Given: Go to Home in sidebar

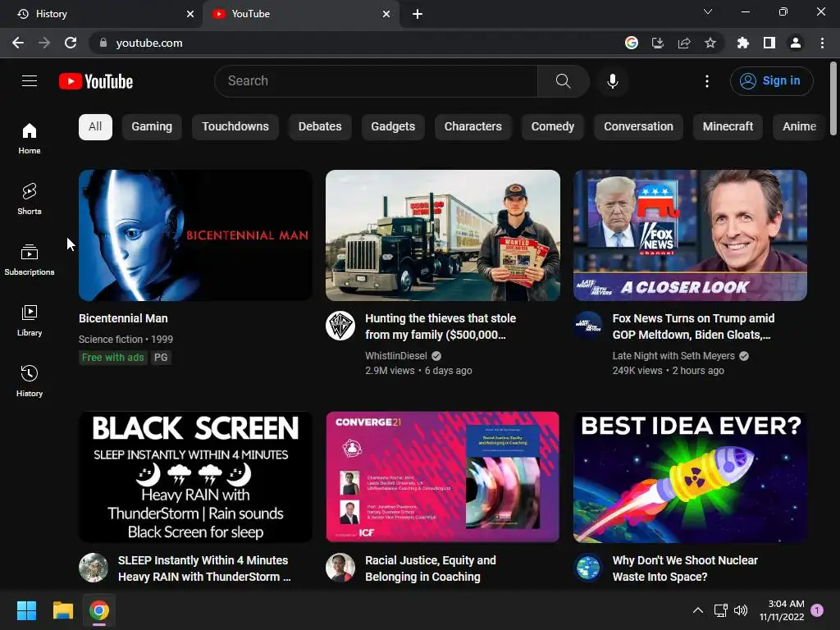Looking at the screenshot, I should pyautogui.click(x=30, y=138).
